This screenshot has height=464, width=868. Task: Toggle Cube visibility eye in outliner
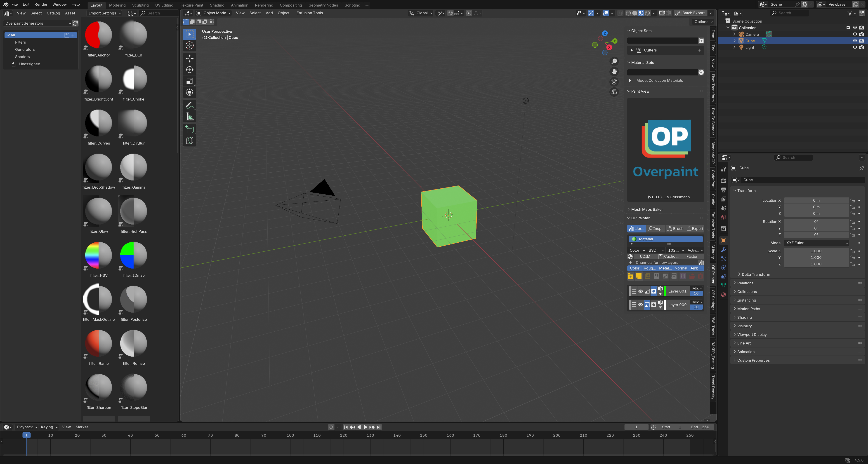[854, 41]
